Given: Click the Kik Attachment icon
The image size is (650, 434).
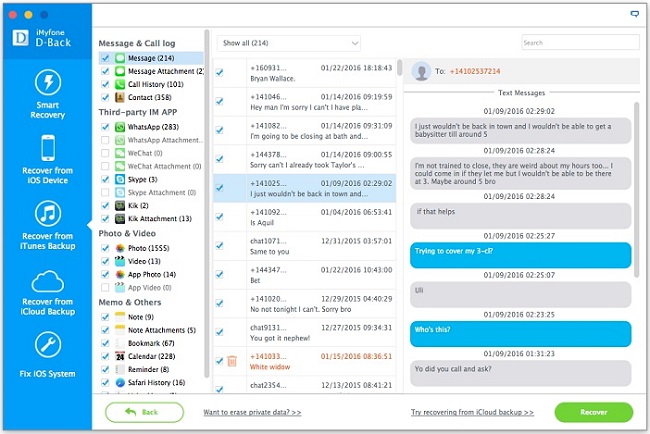Looking at the screenshot, I should (120, 219).
